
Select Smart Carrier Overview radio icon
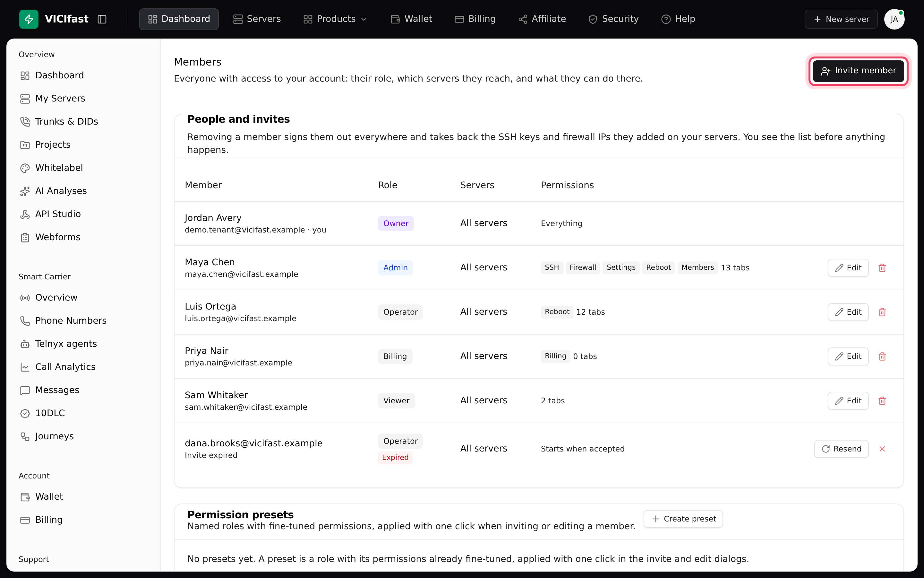click(25, 298)
